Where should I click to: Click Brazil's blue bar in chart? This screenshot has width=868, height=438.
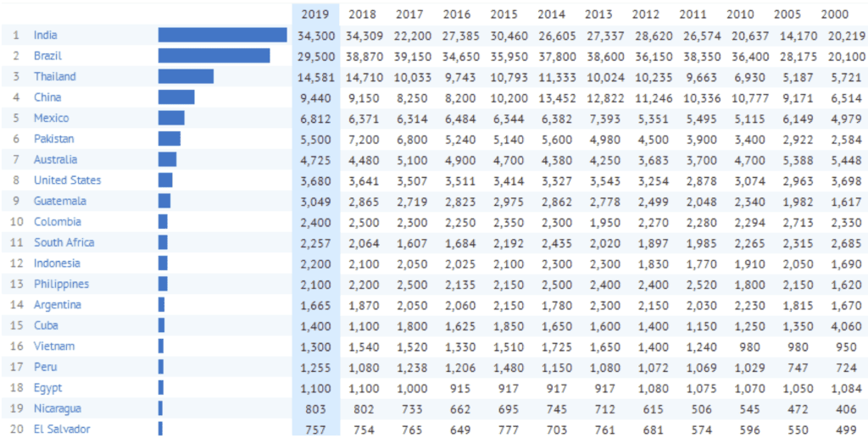(214, 56)
